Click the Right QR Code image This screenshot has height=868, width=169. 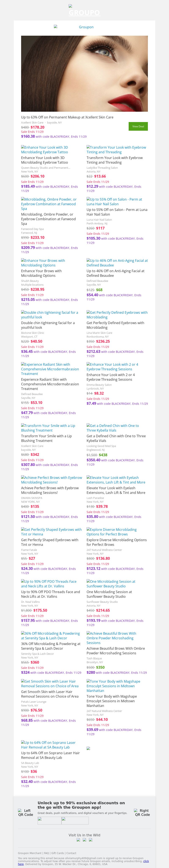click(142, 812)
